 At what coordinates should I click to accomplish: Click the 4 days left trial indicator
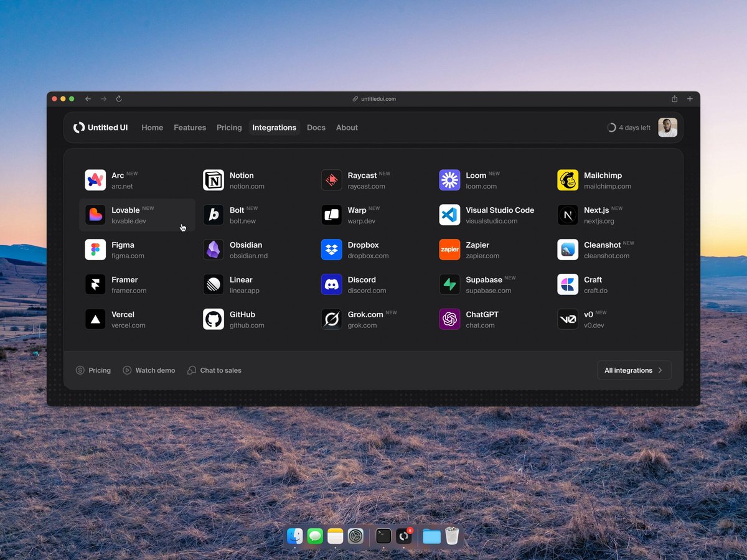(629, 128)
